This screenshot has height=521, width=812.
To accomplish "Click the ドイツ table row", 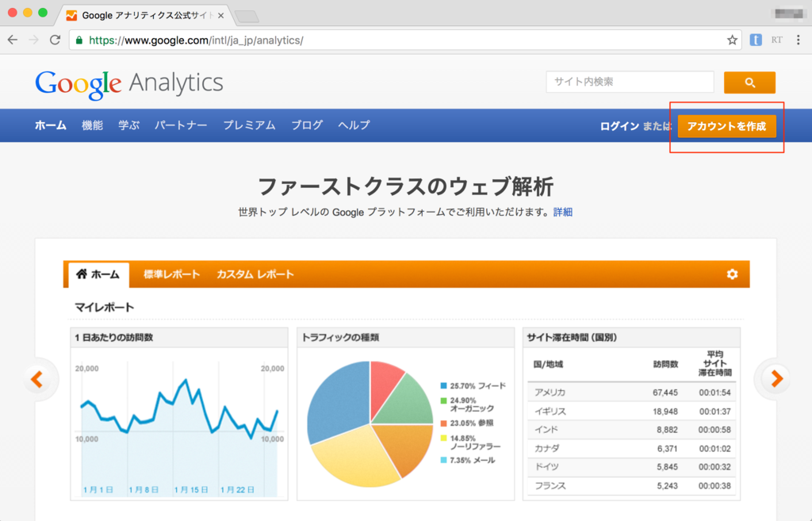I will click(x=632, y=467).
